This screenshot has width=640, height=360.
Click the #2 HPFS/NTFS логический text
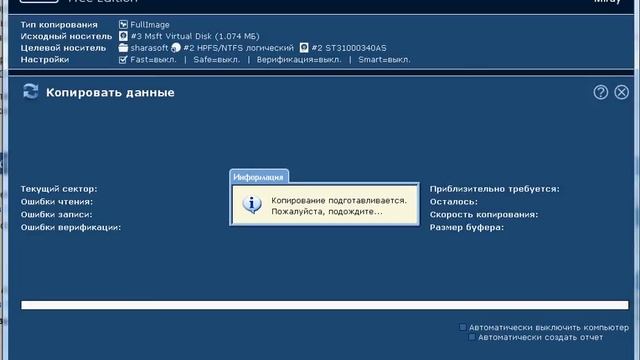click(238, 48)
